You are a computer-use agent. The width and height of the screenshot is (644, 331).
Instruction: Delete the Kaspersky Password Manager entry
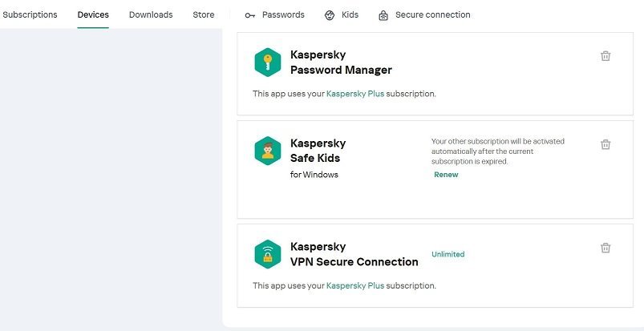(x=606, y=56)
